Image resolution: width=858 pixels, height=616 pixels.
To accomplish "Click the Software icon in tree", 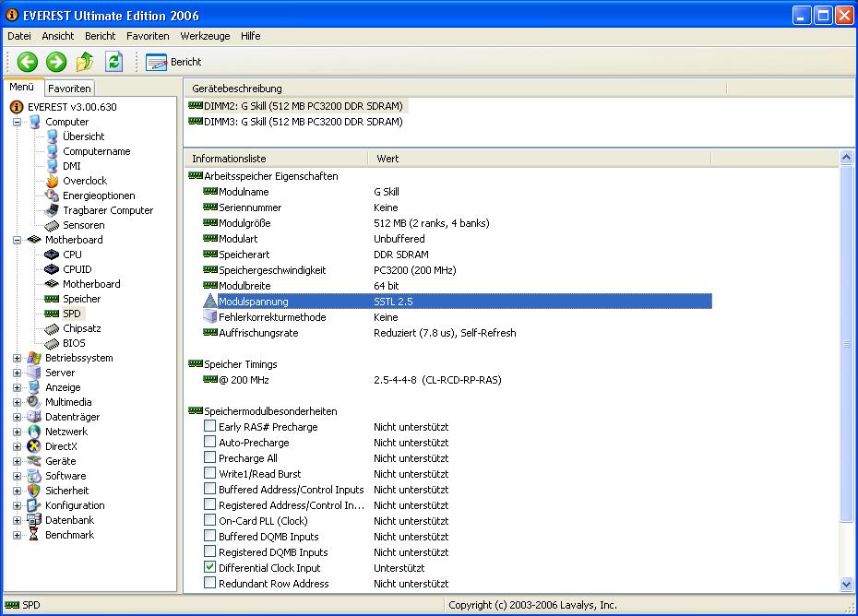I will pos(34,476).
